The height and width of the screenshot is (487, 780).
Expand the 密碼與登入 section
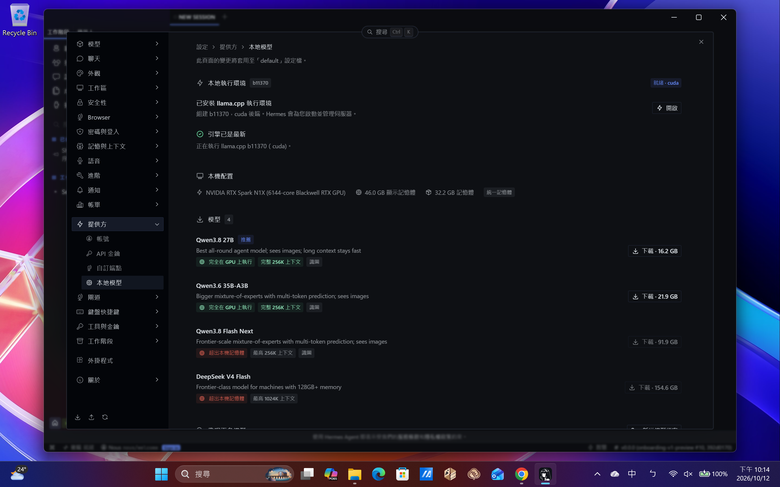click(117, 131)
